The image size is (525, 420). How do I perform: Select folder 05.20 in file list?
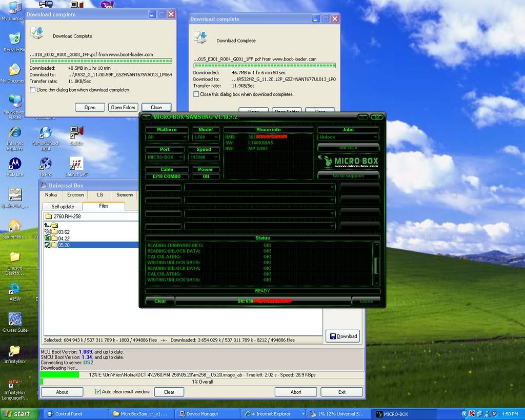click(64, 245)
